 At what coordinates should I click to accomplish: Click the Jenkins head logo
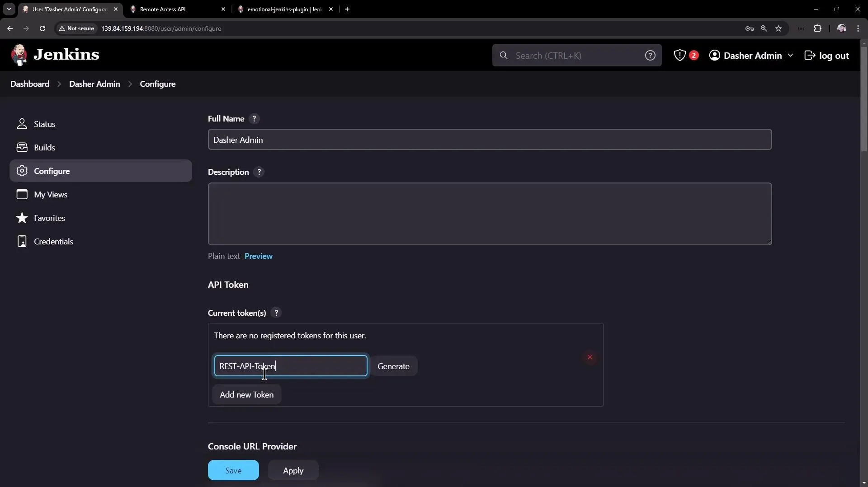tap(19, 54)
